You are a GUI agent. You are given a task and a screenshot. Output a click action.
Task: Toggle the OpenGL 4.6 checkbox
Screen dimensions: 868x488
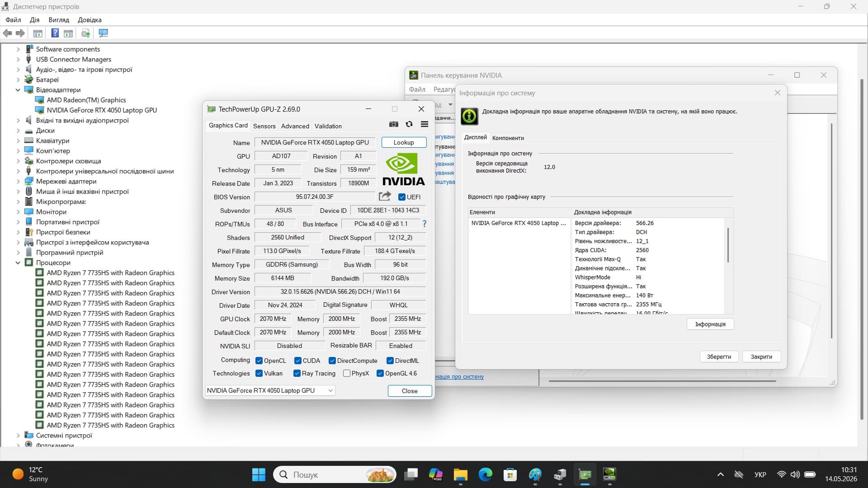380,373
